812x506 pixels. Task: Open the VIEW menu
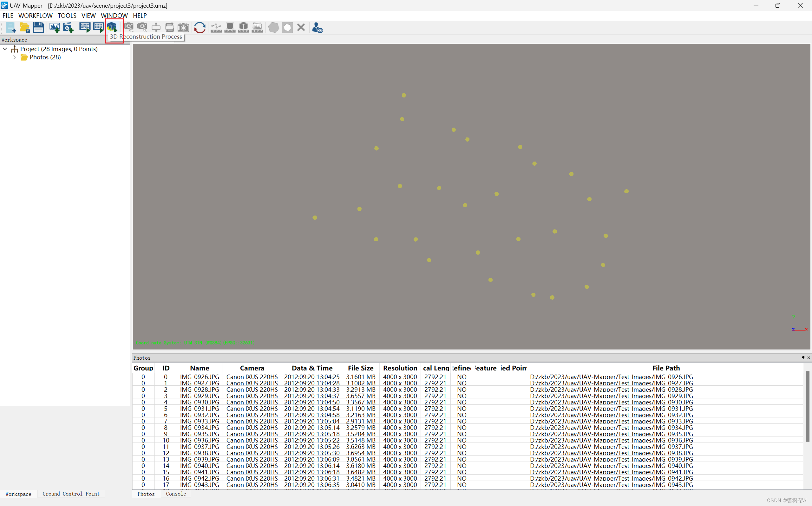tap(88, 15)
